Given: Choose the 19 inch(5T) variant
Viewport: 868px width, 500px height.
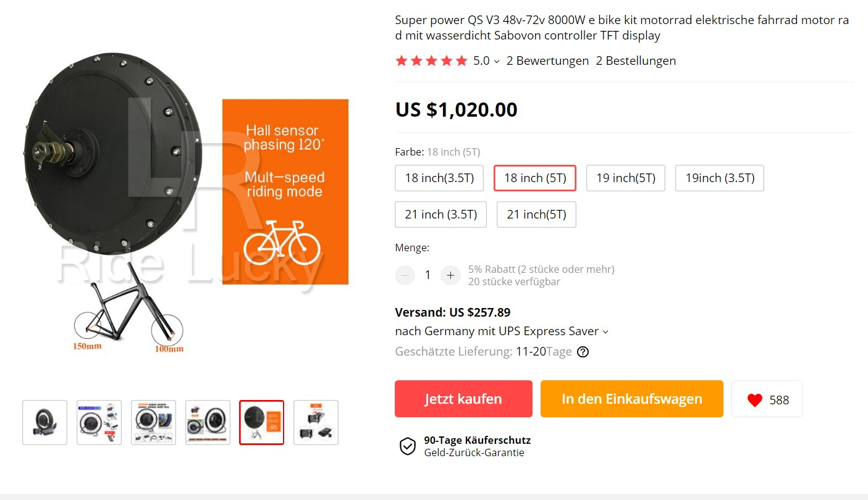Looking at the screenshot, I should pyautogui.click(x=625, y=178).
